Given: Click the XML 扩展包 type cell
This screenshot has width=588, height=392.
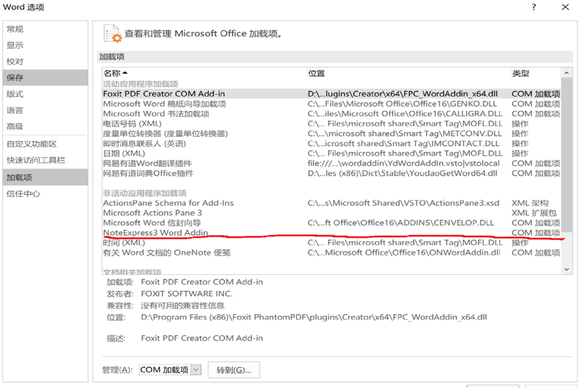Looking at the screenshot, I should pyautogui.click(x=534, y=213).
